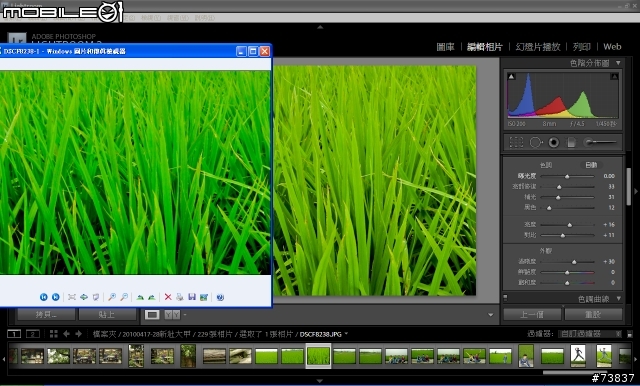Select Lightroom Adjustment Brush tool
This screenshot has width=640, height=386.
click(x=600, y=142)
